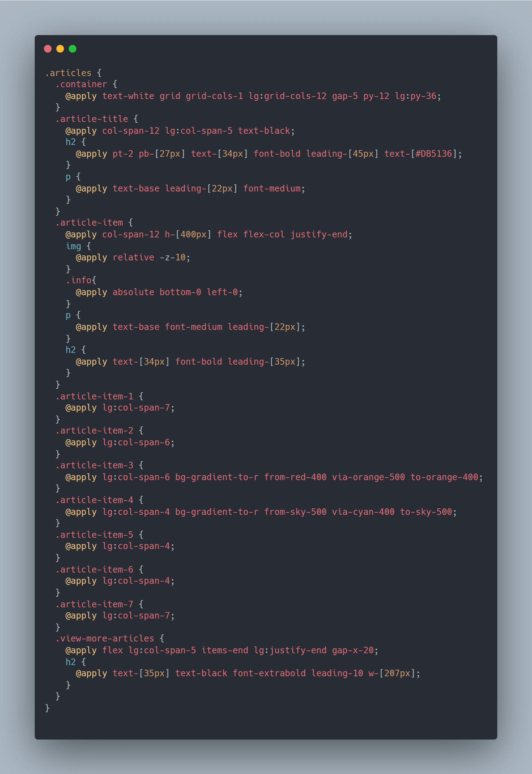Click the via-cyan-400 gradient class

tap(363, 512)
